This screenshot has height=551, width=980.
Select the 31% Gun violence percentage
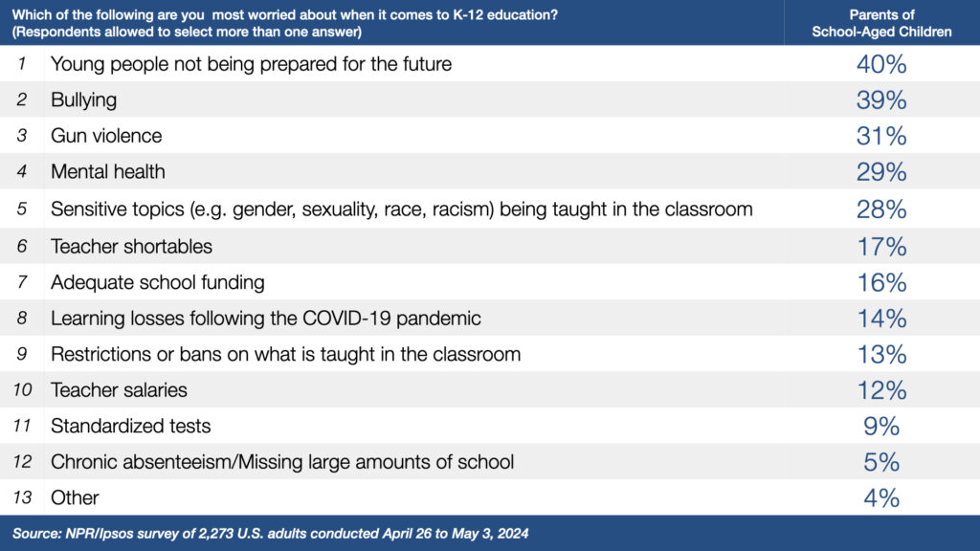pos(881,136)
